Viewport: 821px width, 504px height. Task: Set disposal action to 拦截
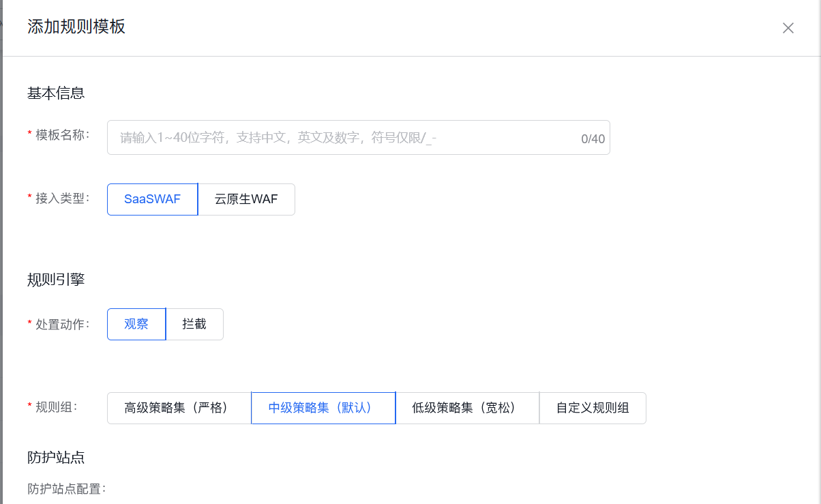(194, 324)
